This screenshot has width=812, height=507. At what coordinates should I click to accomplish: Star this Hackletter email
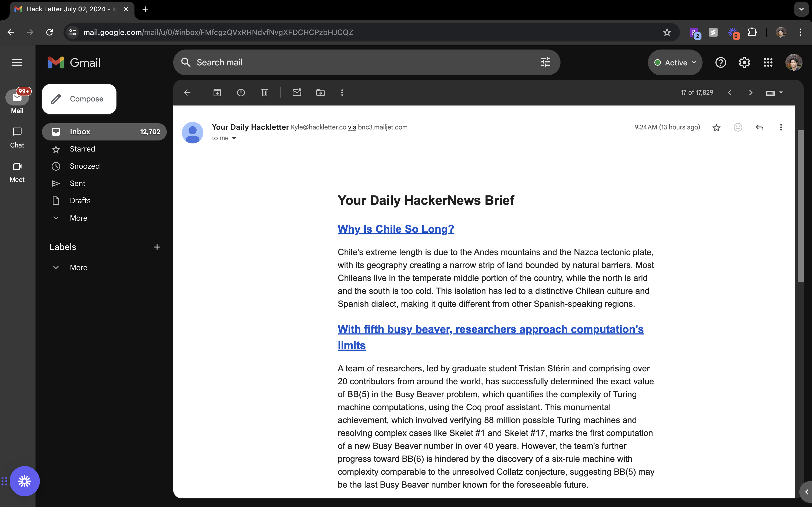(716, 127)
